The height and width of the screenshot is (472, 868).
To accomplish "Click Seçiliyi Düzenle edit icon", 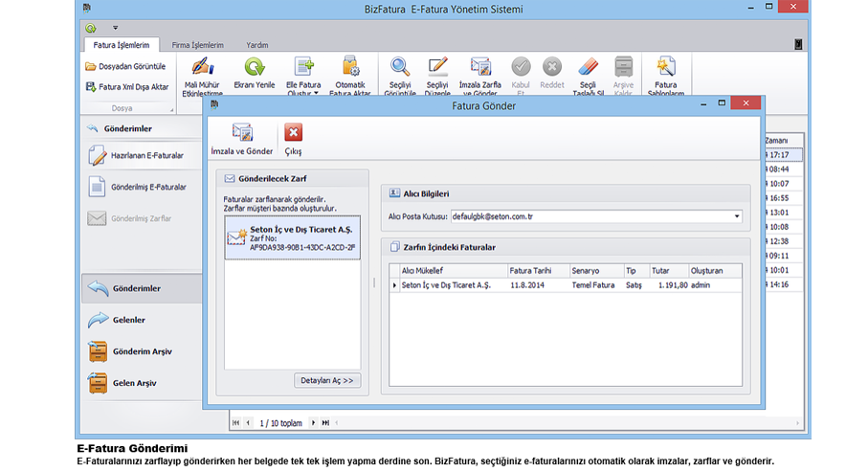I will [437, 67].
